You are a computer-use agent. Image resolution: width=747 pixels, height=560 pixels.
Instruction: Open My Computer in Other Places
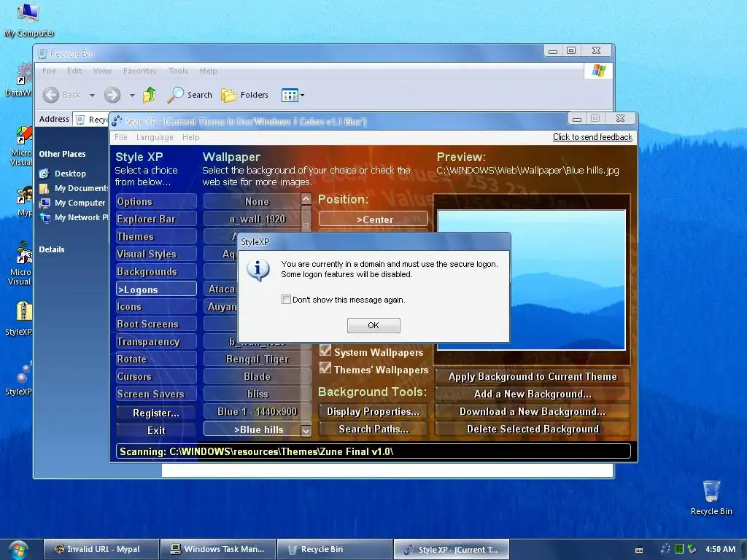(80, 203)
